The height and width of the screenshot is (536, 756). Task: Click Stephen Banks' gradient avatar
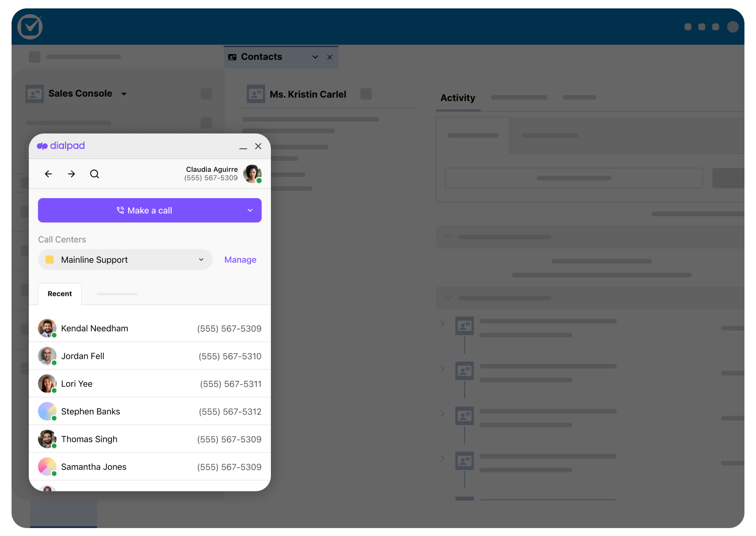click(x=47, y=411)
